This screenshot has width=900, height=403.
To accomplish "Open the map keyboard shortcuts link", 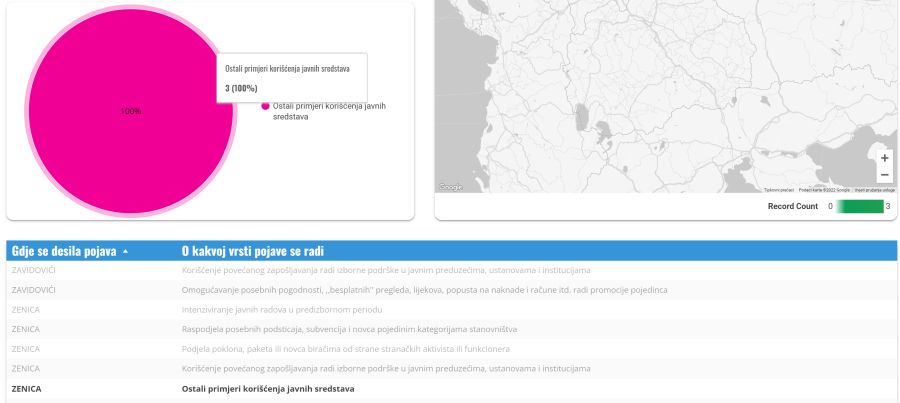I will coord(779,189).
